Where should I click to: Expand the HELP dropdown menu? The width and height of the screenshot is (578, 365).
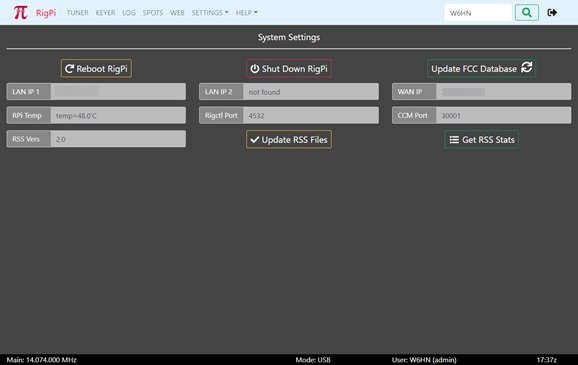[247, 13]
